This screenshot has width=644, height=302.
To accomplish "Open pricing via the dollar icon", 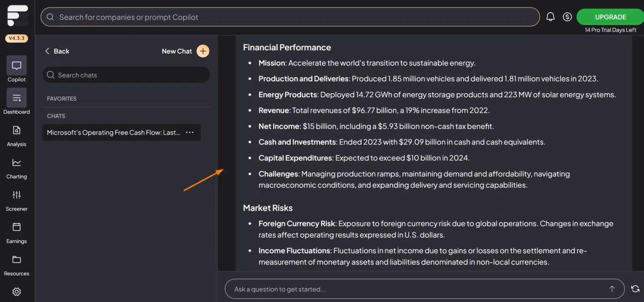I will tap(567, 16).
